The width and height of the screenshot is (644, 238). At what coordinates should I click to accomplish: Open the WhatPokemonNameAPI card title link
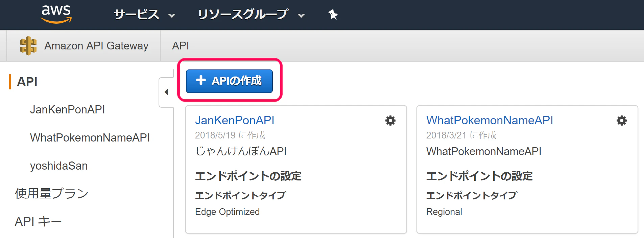point(490,120)
